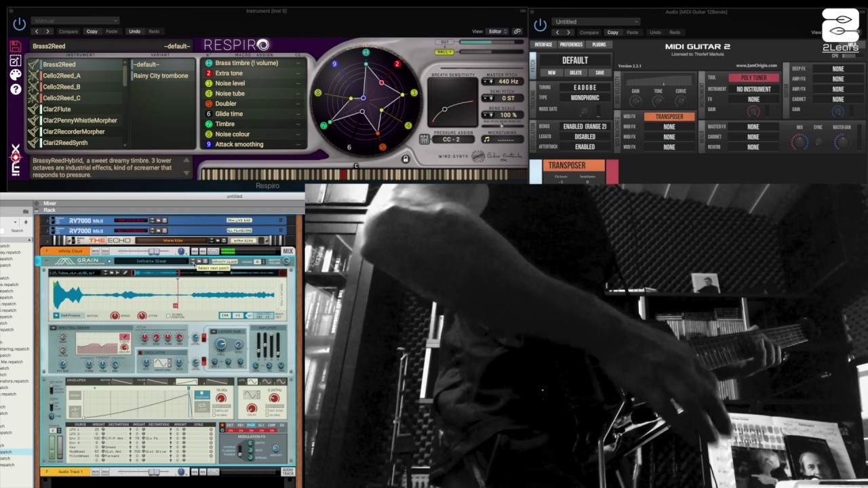This screenshot has height=488, width=868.
Task: Select the Transposer MIDI FX slot
Action: pyautogui.click(x=669, y=117)
